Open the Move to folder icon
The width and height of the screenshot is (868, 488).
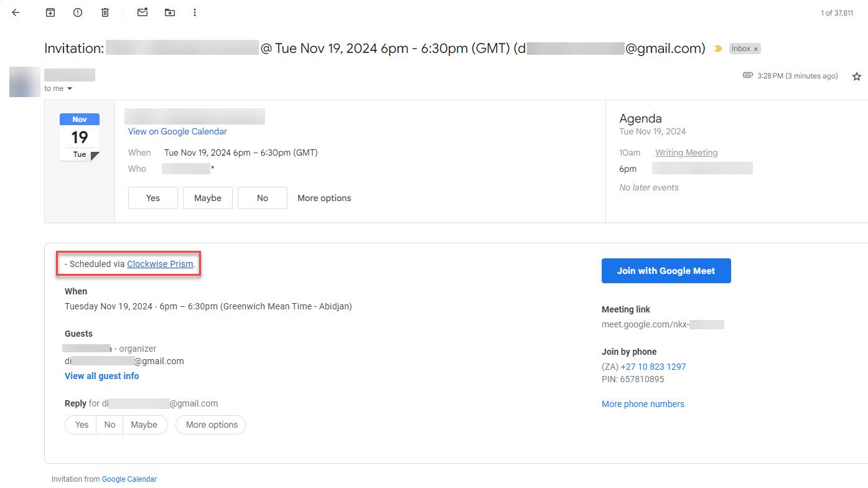pos(169,12)
